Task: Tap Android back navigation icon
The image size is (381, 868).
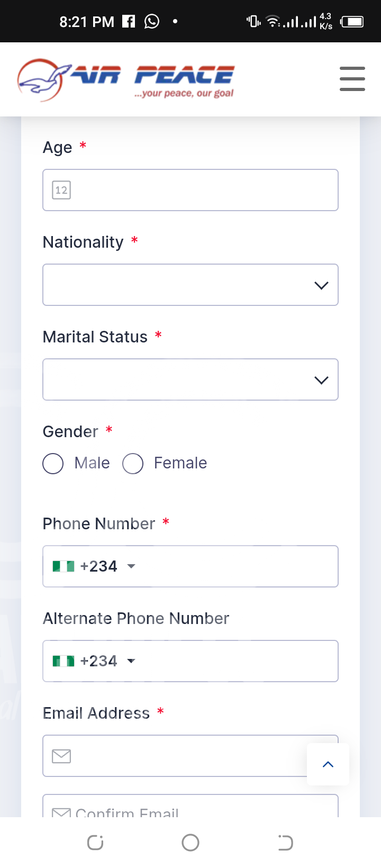Action: pos(285,843)
